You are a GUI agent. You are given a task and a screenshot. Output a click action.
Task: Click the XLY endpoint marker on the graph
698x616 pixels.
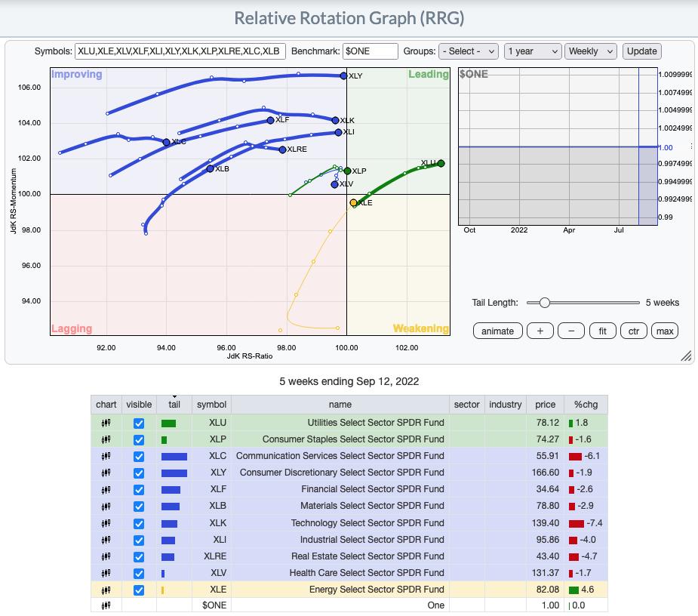pos(343,75)
